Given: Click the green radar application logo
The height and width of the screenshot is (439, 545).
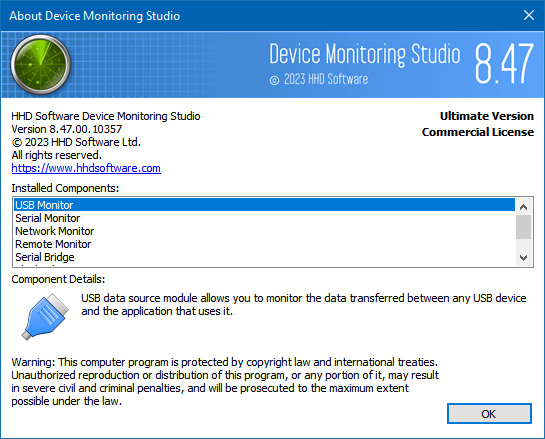Looking at the screenshot, I should click(41, 64).
